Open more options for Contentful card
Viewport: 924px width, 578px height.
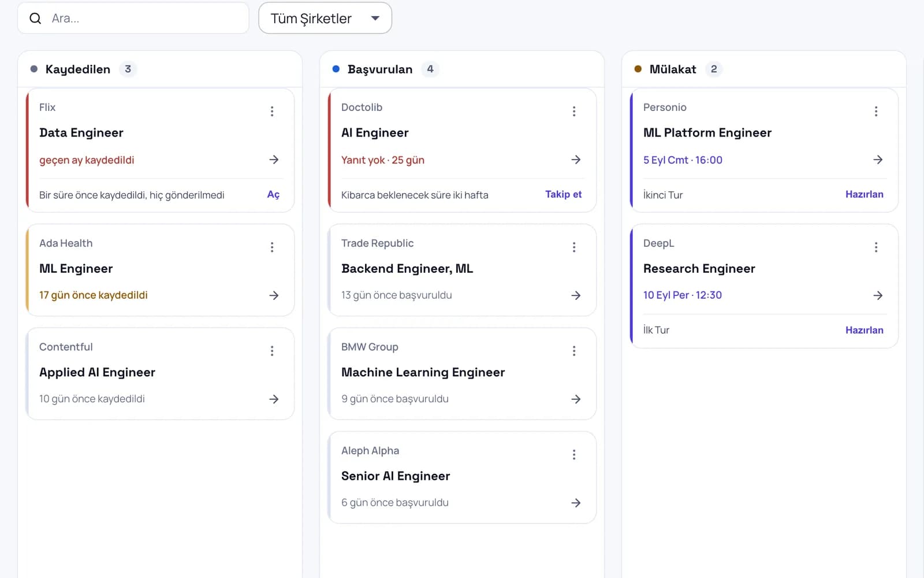[x=272, y=351]
